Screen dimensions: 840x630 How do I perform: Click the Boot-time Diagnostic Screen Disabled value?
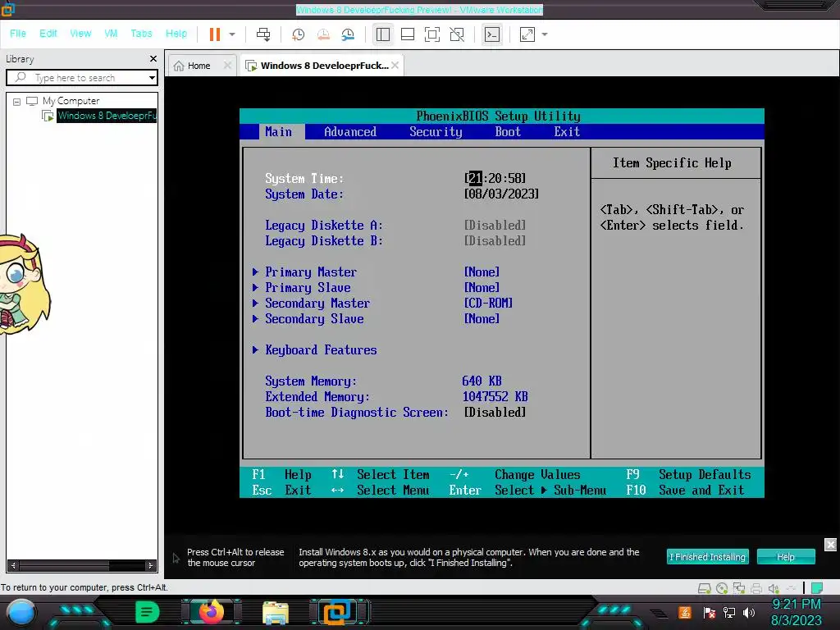(x=495, y=412)
